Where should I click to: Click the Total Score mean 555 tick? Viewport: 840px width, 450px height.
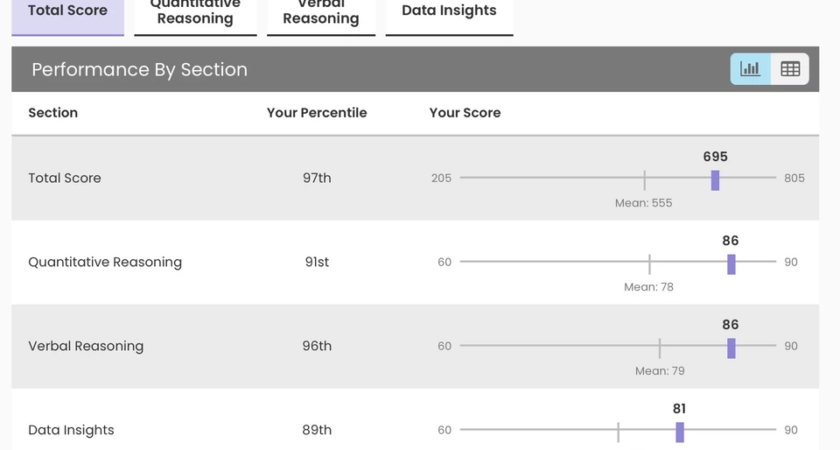644,180
